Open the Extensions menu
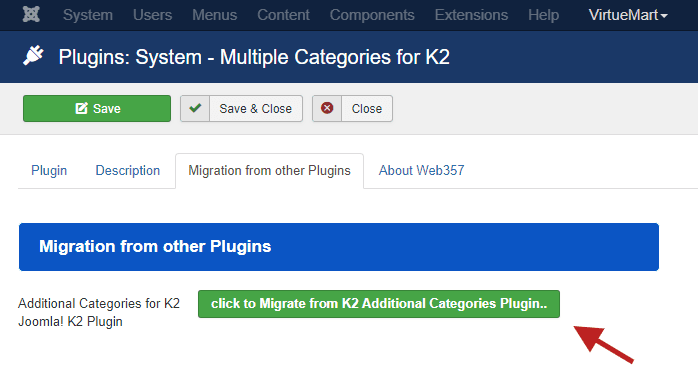The width and height of the screenshot is (698, 385). [x=471, y=15]
